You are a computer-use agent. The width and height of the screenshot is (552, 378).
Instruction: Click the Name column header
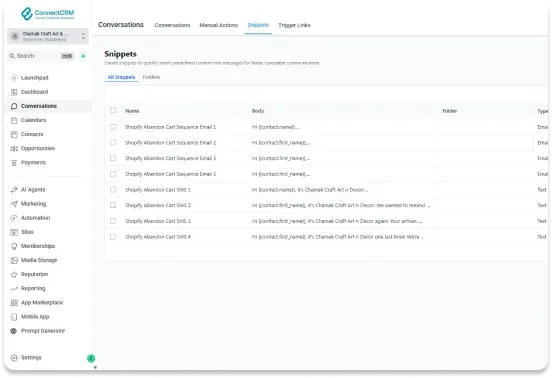132,111
